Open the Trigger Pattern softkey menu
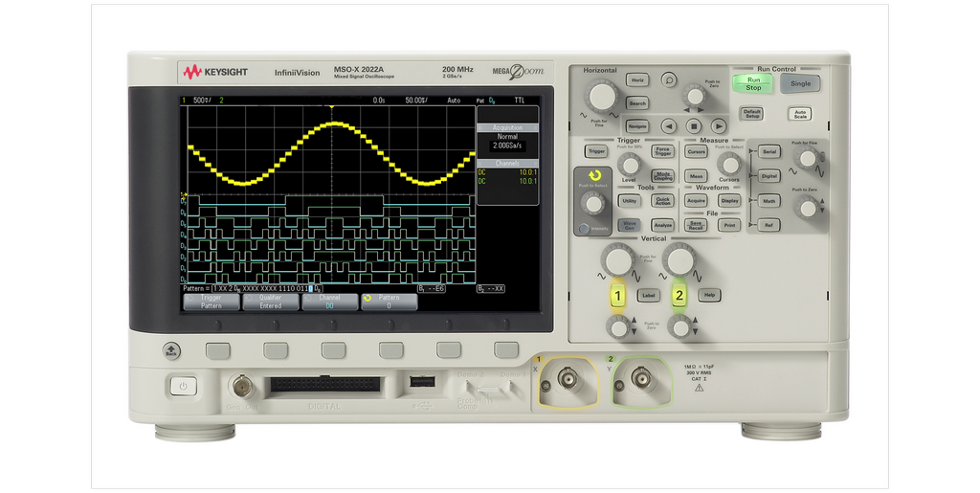Screen dimensions: 980x493 pyautogui.click(x=211, y=302)
